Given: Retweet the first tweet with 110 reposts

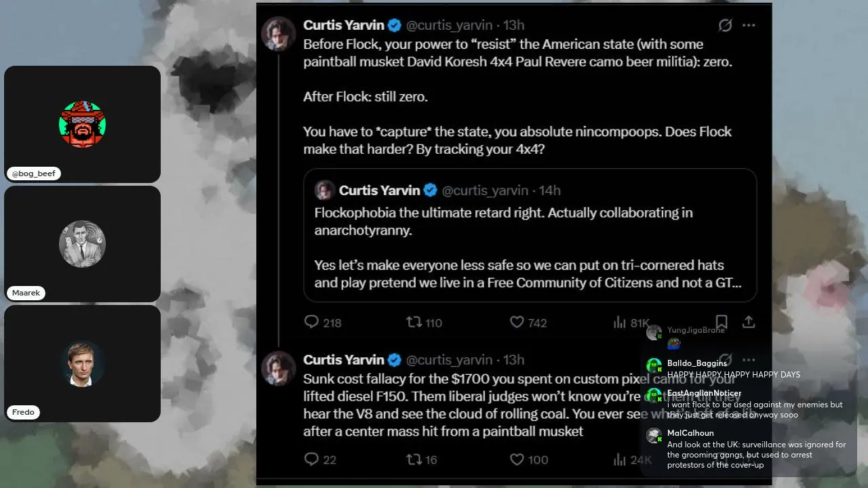Looking at the screenshot, I should [424, 323].
